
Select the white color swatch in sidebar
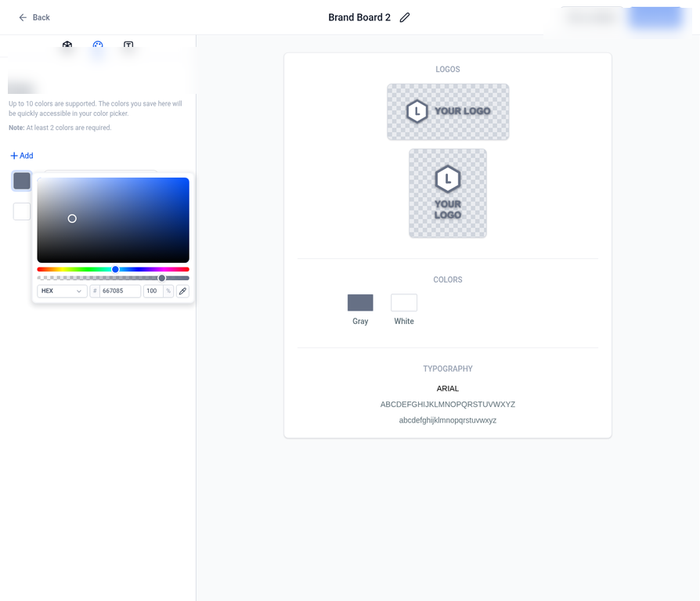22,211
